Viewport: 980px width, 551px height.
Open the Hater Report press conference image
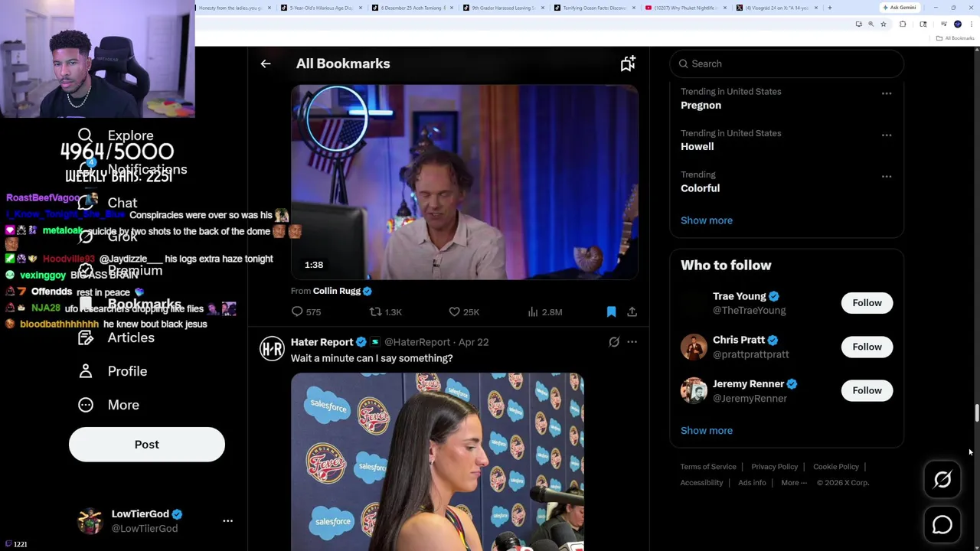(437, 461)
